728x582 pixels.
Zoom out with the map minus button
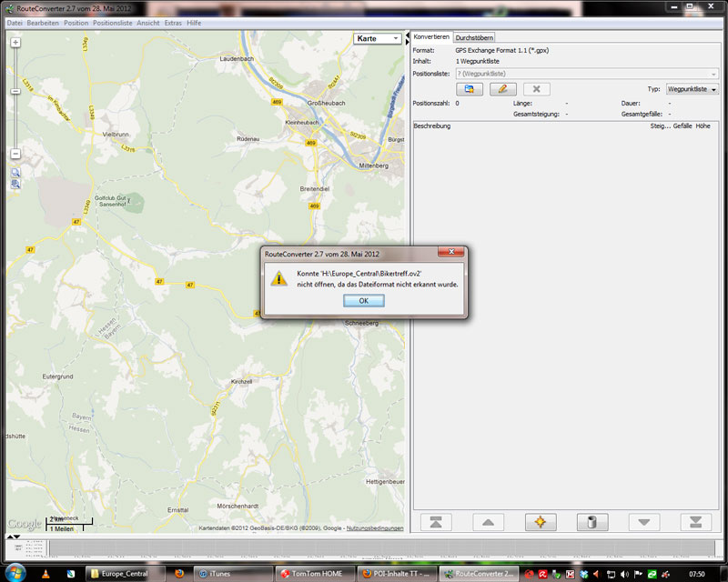click(15, 154)
